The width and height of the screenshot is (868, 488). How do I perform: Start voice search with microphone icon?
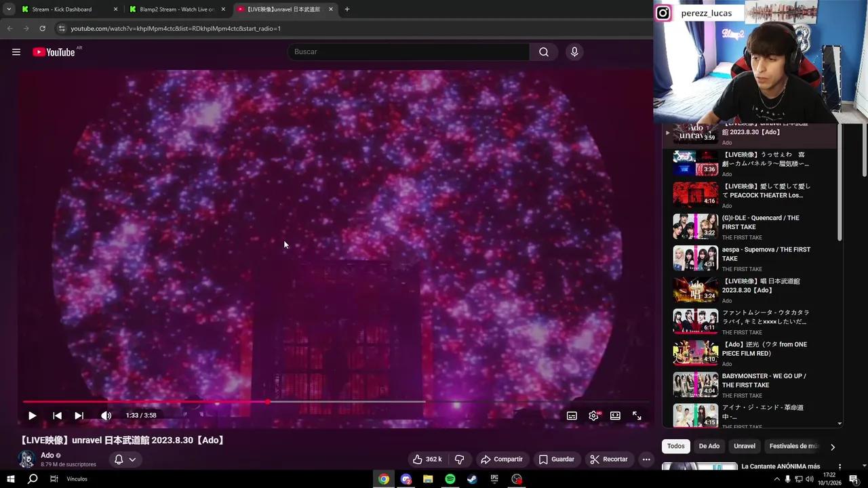click(x=574, y=52)
